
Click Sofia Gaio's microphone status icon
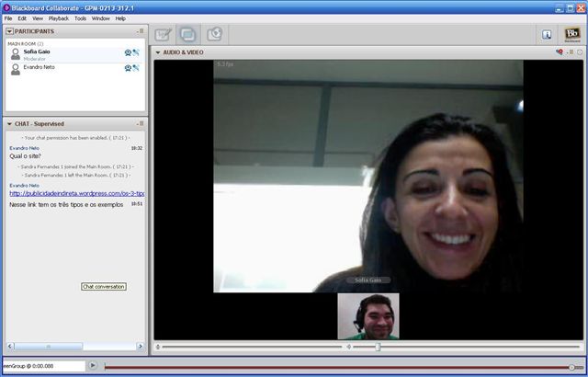click(x=136, y=52)
